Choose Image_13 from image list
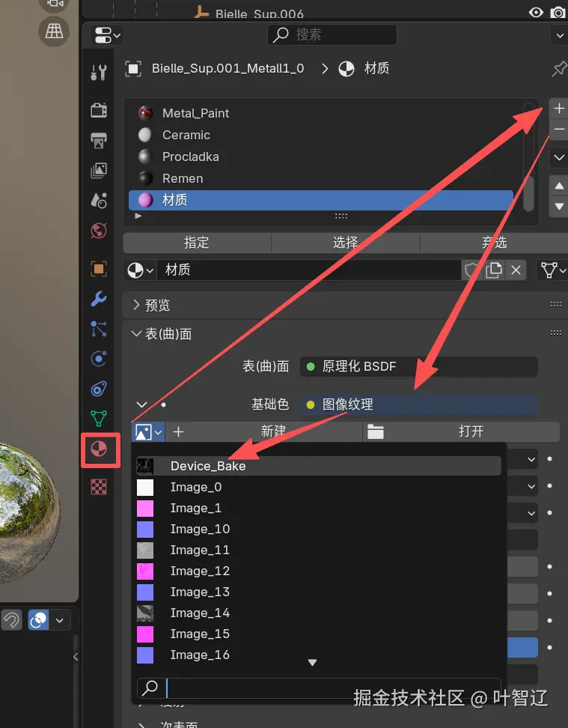The height and width of the screenshot is (728, 568). pos(318,592)
